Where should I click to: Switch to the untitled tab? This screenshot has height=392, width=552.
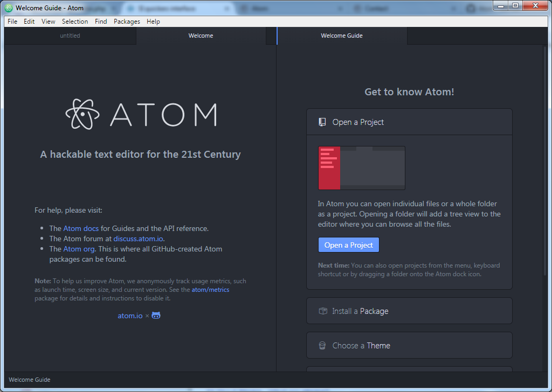click(x=70, y=35)
